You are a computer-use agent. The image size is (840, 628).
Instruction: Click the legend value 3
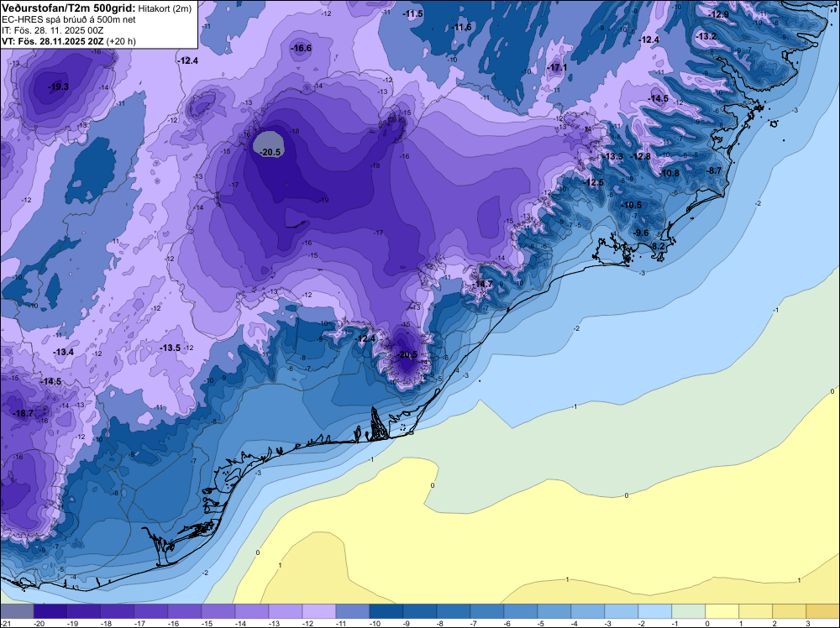(808, 624)
